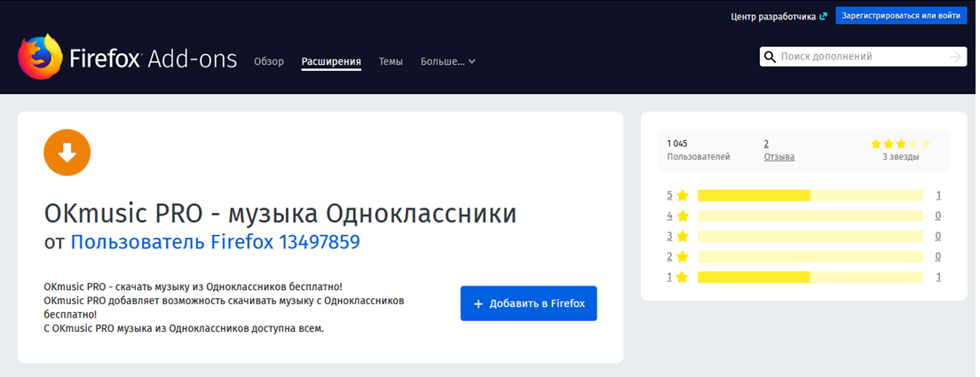
Task: Click the number 1 rating label
Action: tap(669, 277)
